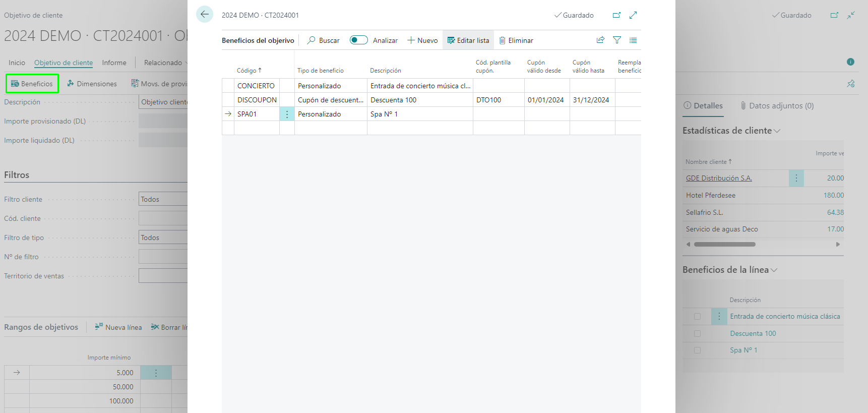
Task: Open the filter pane icon
Action: click(617, 40)
